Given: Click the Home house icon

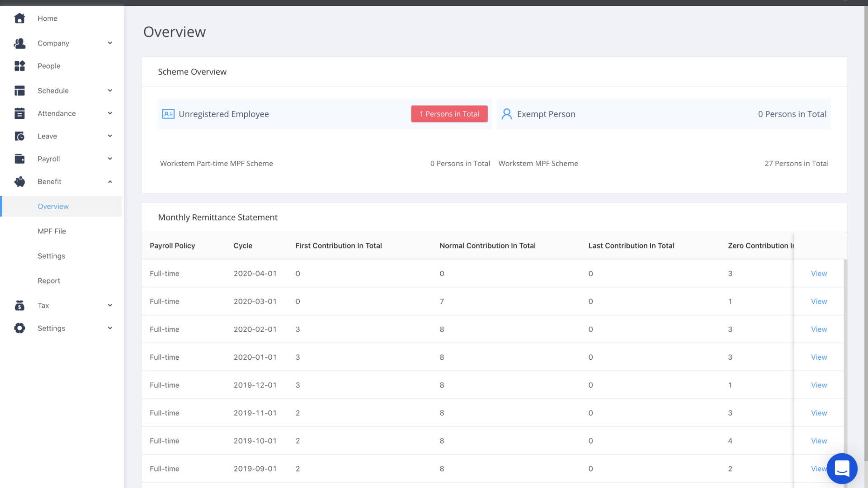Looking at the screenshot, I should [x=19, y=19].
